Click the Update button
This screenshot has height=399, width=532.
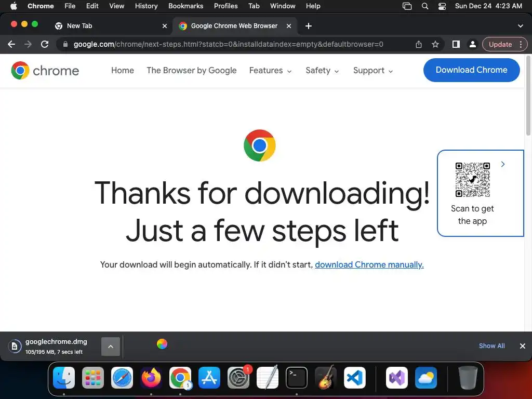pos(500,44)
